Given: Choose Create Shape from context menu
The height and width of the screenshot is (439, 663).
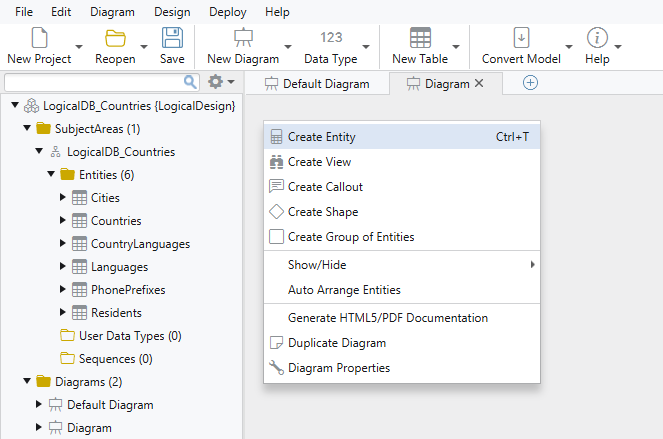Looking at the screenshot, I should [402, 211].
